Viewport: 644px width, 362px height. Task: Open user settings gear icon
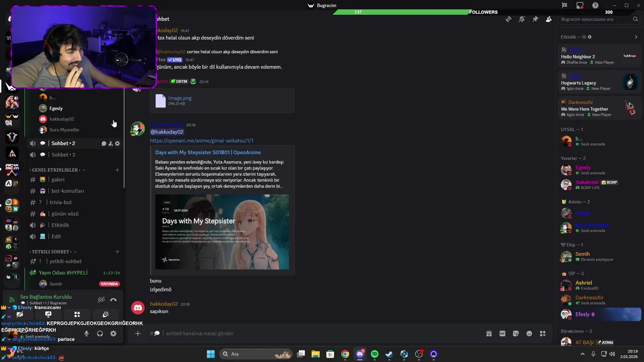pos(113,333)
